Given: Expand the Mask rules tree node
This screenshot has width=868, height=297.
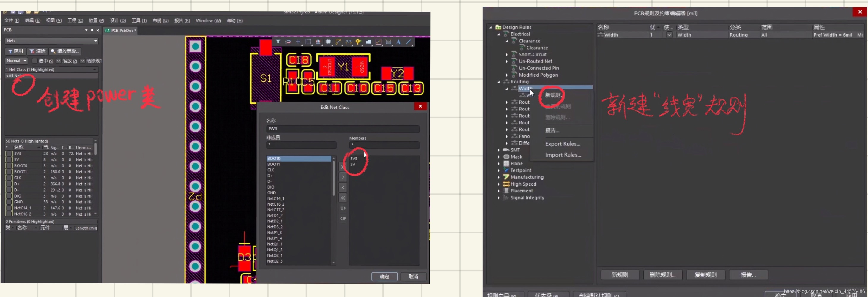Looking at the screenshot, I should 499,157.
